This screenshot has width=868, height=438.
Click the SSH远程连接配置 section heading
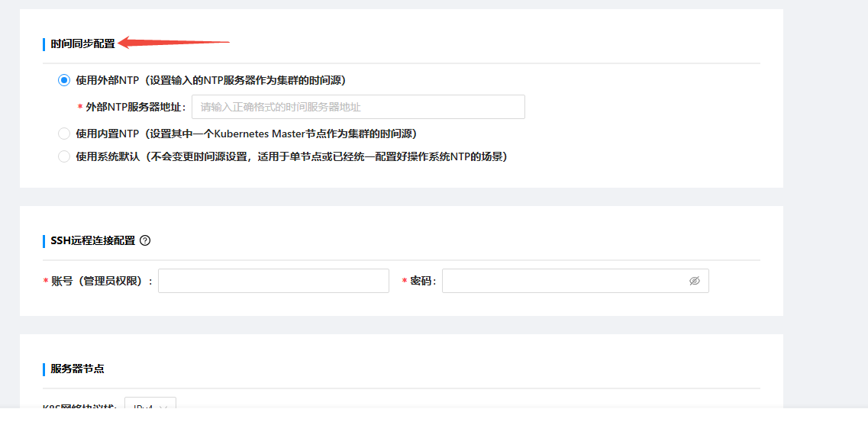[92, 240]
